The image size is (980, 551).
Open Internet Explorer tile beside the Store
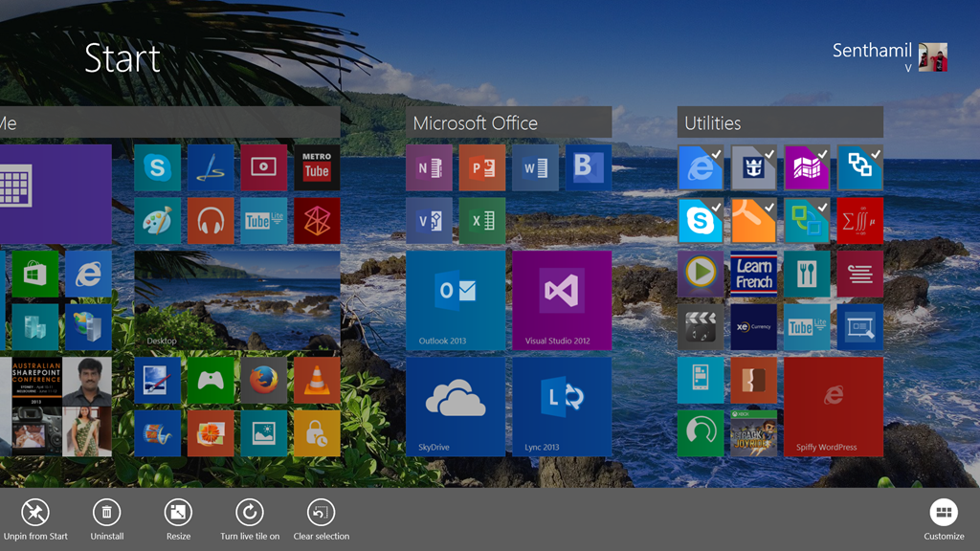[88, 274]
